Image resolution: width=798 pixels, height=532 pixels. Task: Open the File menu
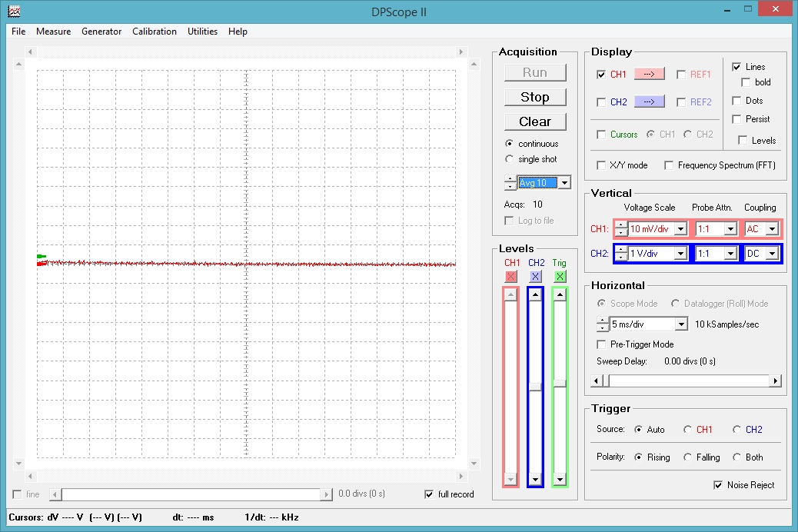click(18, 31)
